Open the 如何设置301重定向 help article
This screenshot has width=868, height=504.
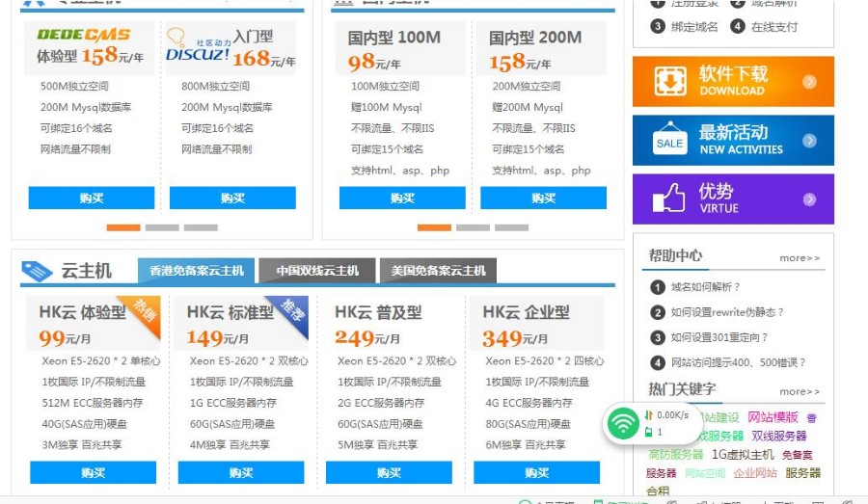pos(719,337)
